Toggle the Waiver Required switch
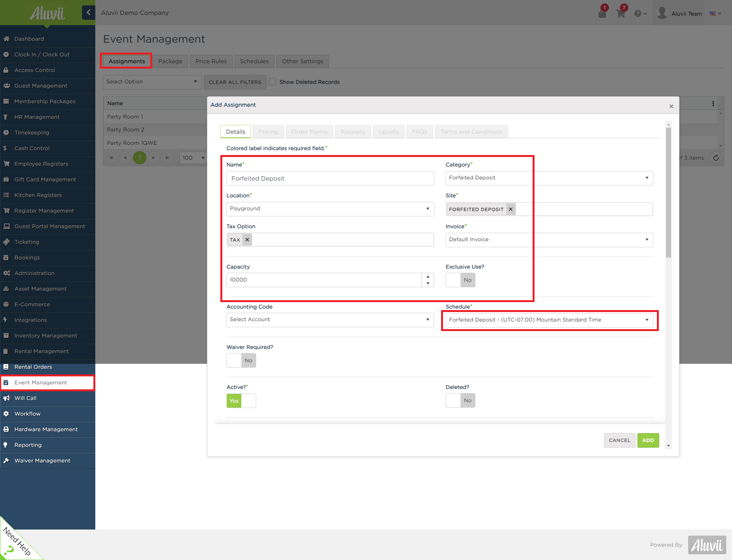This screenshot has width=732, height=560. pos(241,360)
